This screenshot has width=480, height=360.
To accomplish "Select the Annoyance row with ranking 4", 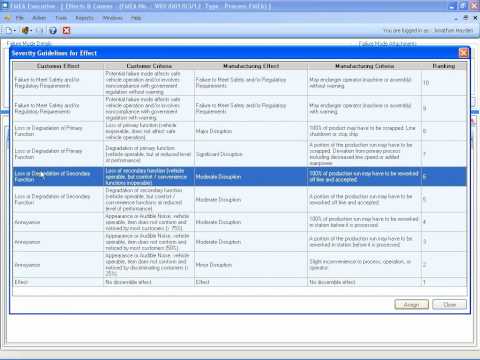I will point(240,222).
